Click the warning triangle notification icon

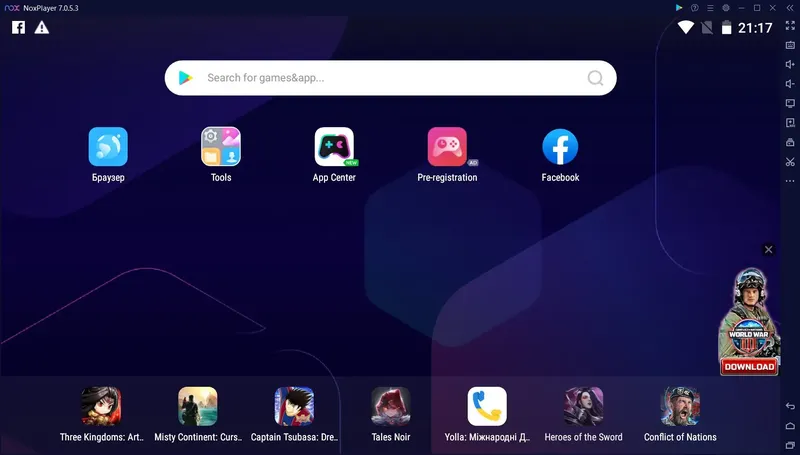tap(42, 28)
